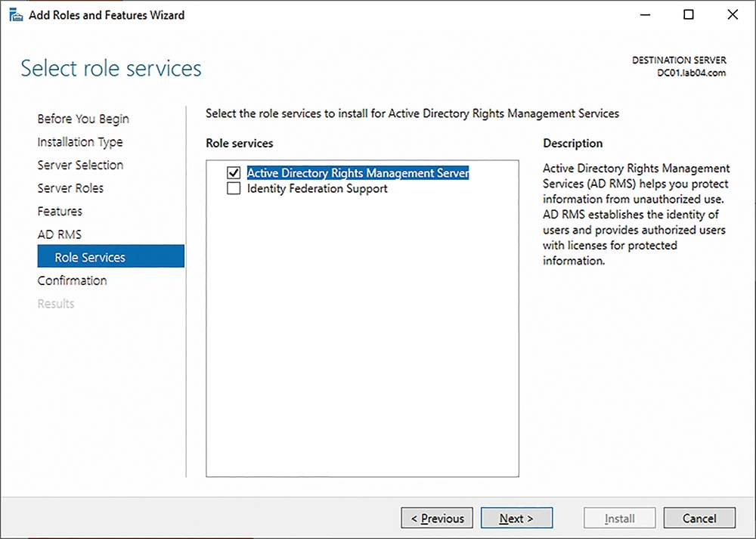Cancel the wizard
The width and height of the screenshot is (756, 539).
(x=699, y=519)
